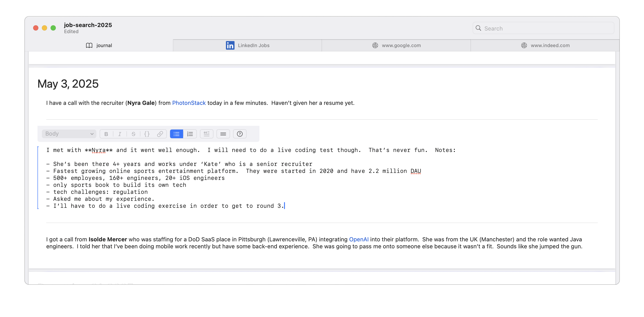Open the www.indeed.com tab
644x317 pixels.
(545, 46)
